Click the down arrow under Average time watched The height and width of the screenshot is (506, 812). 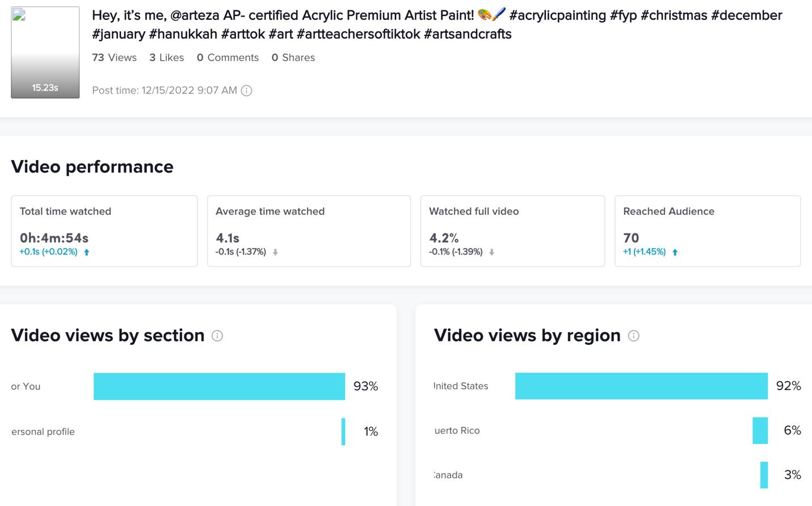[275, 252]
